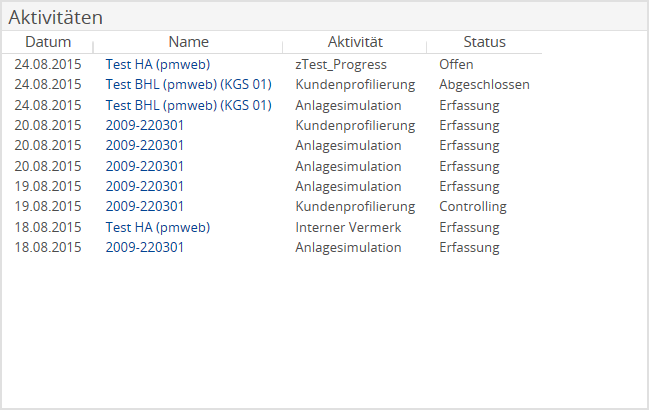
Task: Open Test BHL link for Anlagesimulation
Action: (188, 105)
